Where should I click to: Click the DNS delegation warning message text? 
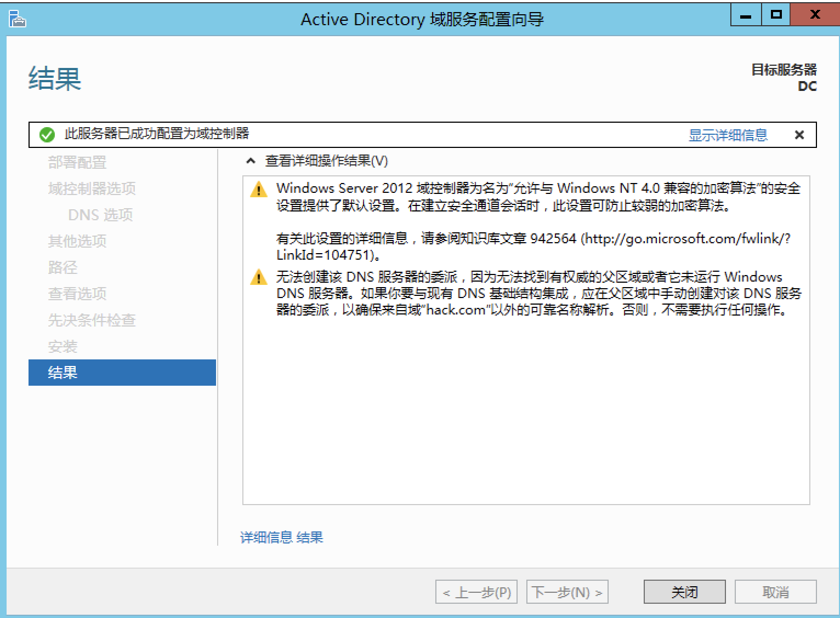(x=539, y=293)
